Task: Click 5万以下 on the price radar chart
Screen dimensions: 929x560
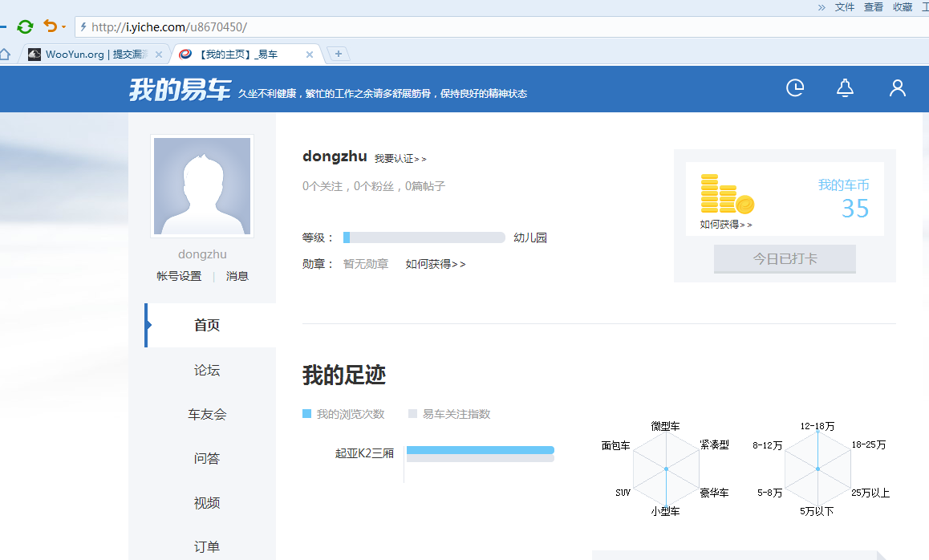Action: point(817,511)
